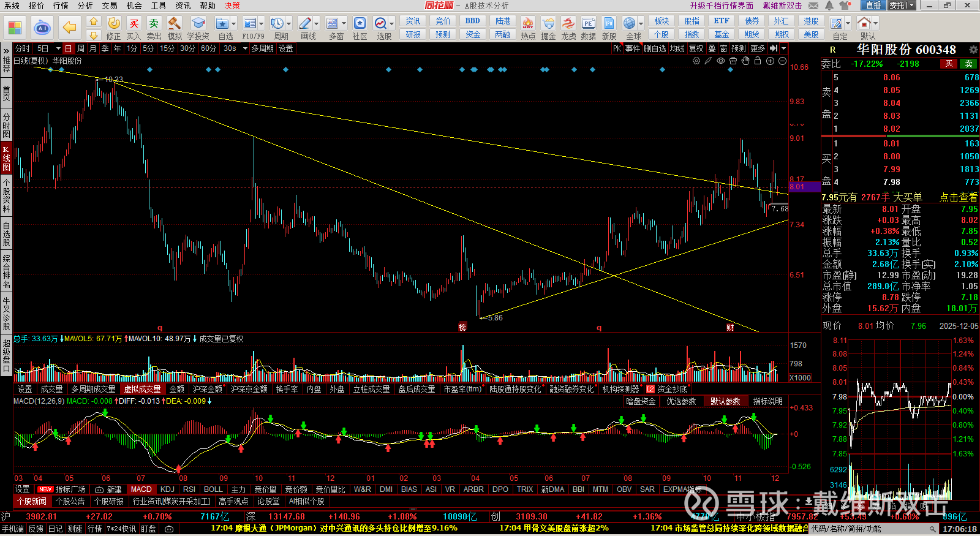Click the 自定 custom layout icon
The height and width of the screenshot is (536, 980).
pos(836,23)
